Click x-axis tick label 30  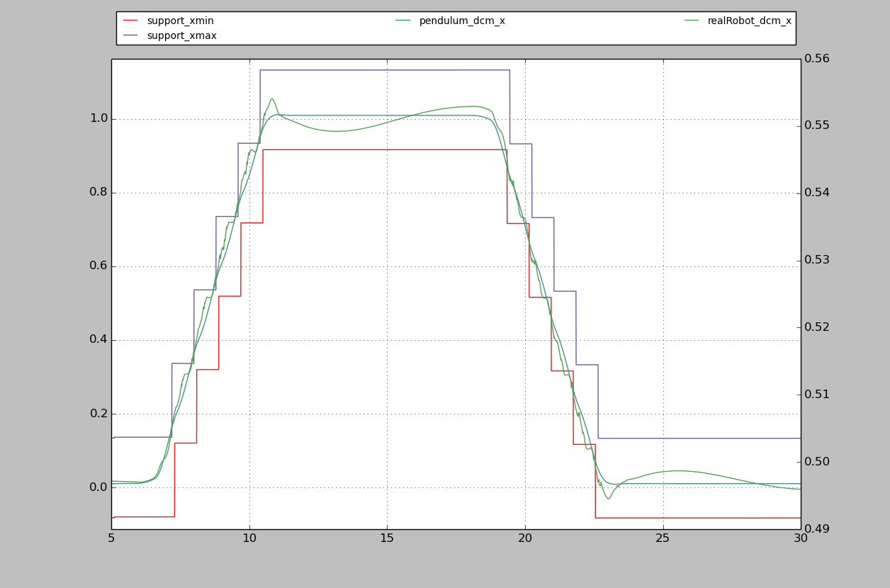point(801,538)
